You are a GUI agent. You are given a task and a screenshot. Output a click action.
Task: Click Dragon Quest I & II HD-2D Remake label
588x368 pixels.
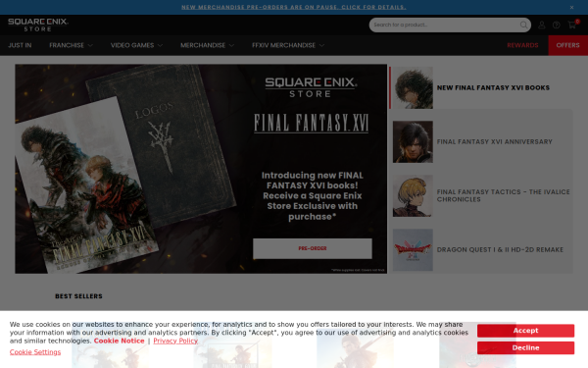500,249
